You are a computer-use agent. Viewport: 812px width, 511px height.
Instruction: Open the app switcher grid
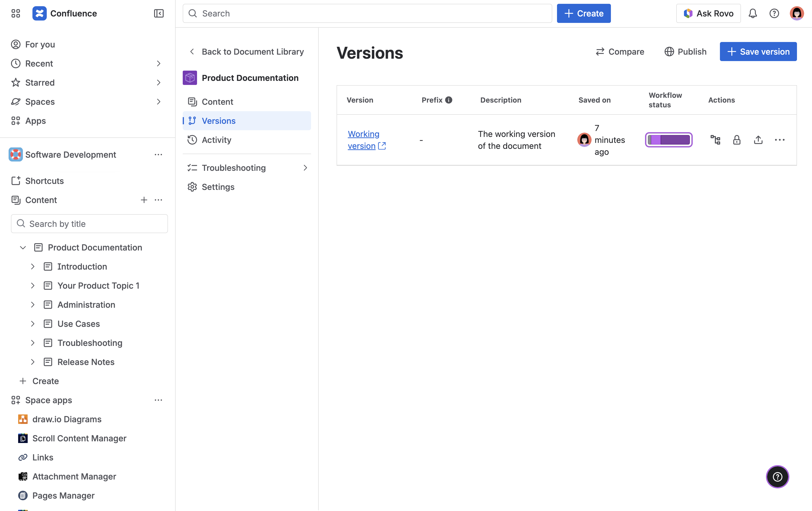click(x=15, y=14)
